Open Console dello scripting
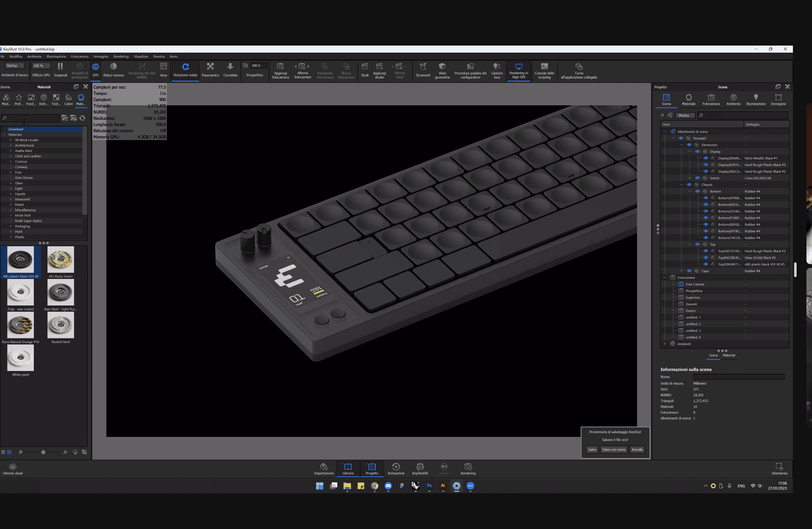This screenshot has width=812, height=529. (x=544, y=66)
